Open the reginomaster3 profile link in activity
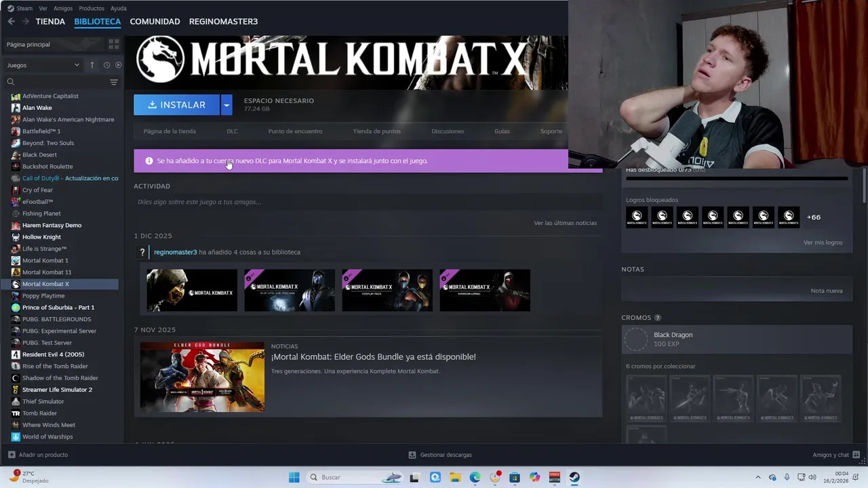This screenshot has height=488, width=868. tap(175, 252)
